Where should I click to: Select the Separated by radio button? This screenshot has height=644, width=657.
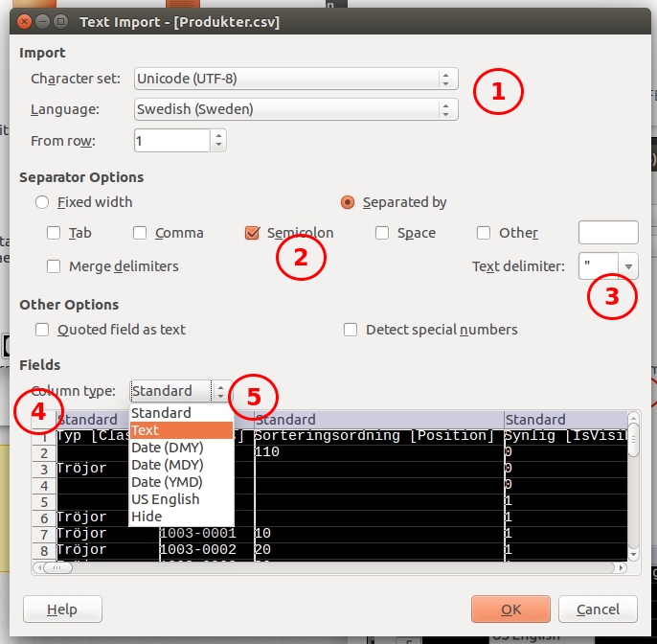point(348,202)
